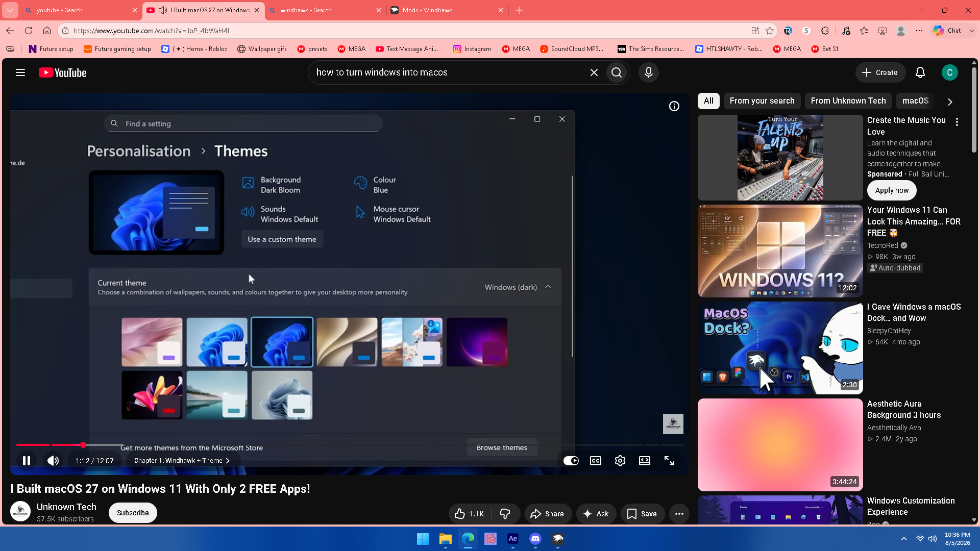980x551 pixels.
Task: Open a new browser tab
Action: pos(519,10)
